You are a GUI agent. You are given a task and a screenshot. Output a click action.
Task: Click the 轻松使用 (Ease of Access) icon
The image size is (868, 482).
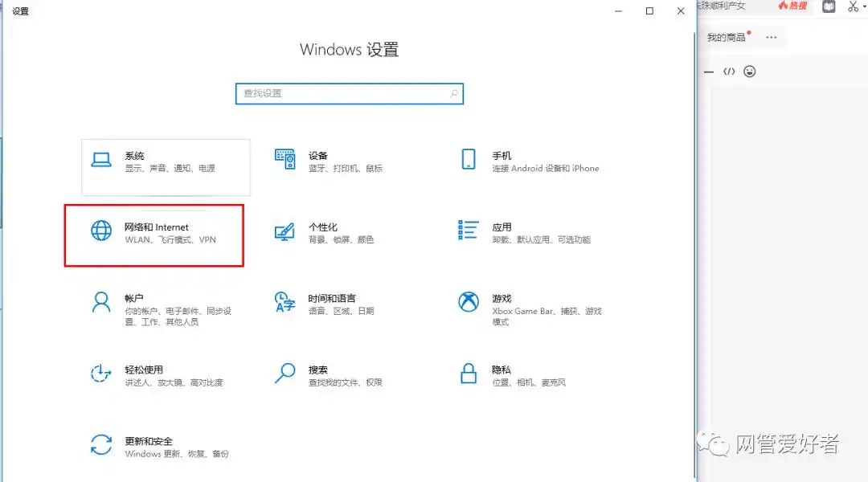(x=100, y=372)
